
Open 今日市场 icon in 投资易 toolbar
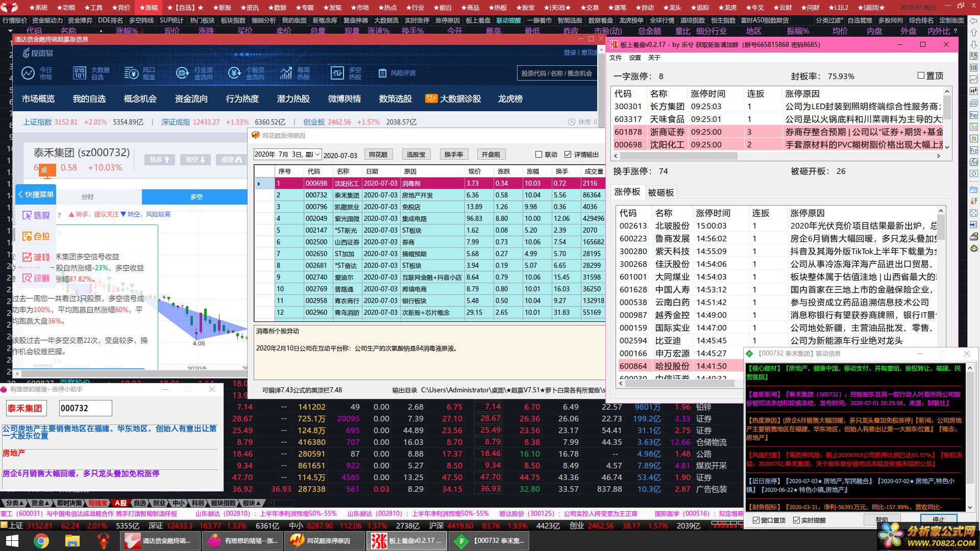click(x=28, y=73)
